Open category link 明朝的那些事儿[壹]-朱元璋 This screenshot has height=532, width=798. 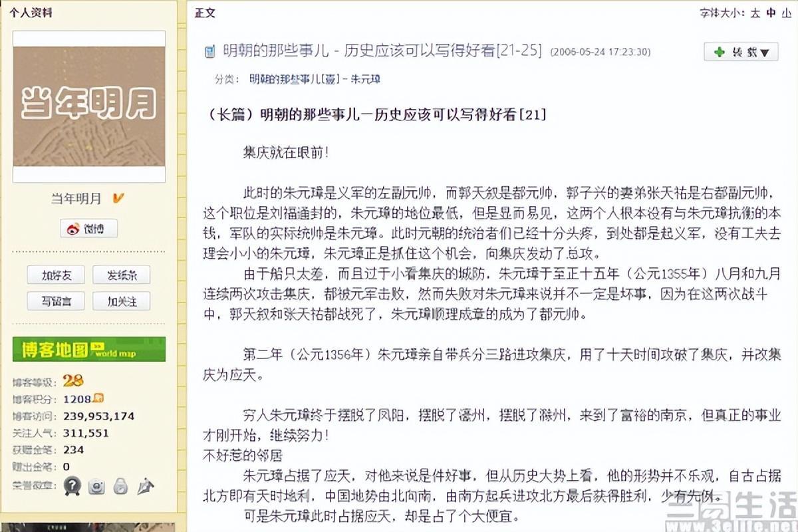tap(315, 79)
